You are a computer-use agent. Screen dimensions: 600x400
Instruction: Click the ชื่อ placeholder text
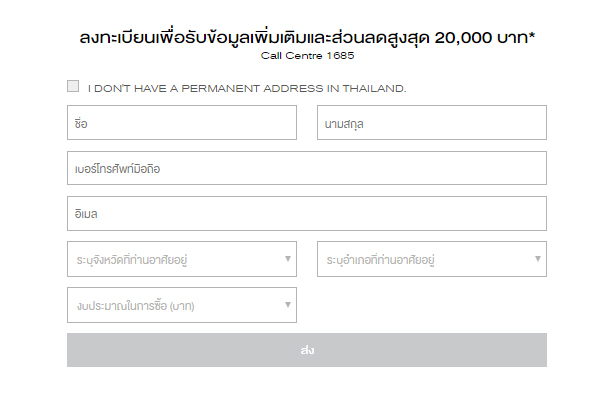tap(82, 123)
